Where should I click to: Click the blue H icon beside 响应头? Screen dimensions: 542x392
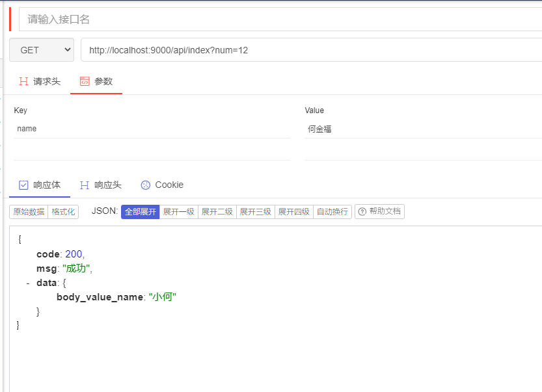[x=85, y=185]
